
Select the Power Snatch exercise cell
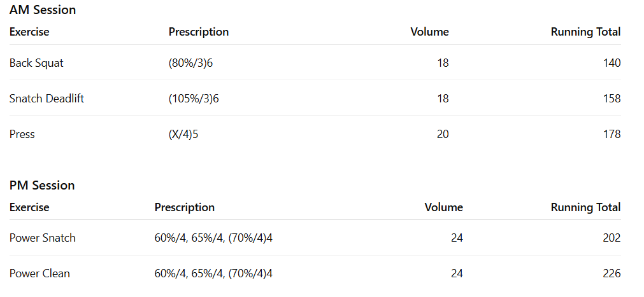42,238
